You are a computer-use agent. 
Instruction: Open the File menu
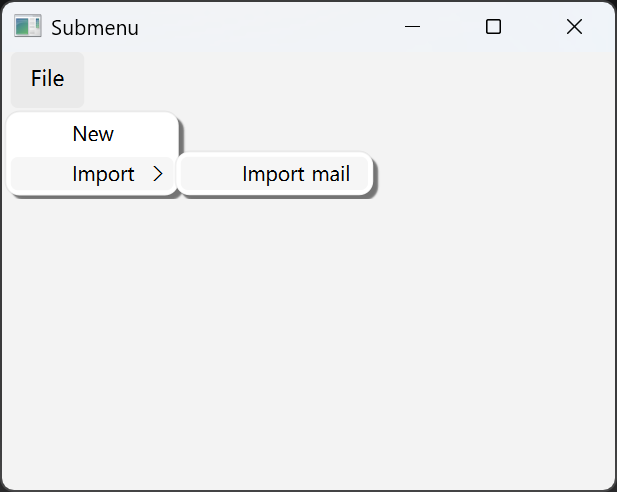tap(47, 79)
